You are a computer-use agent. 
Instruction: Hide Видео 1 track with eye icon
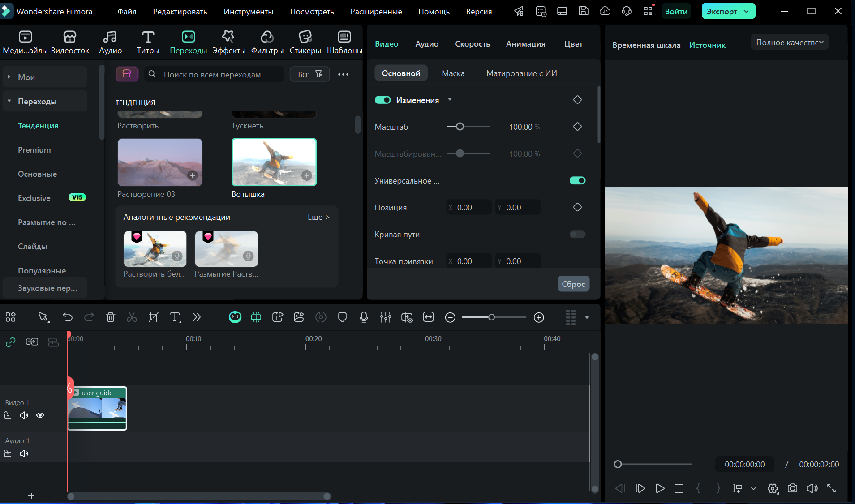(x=40, y=415)
